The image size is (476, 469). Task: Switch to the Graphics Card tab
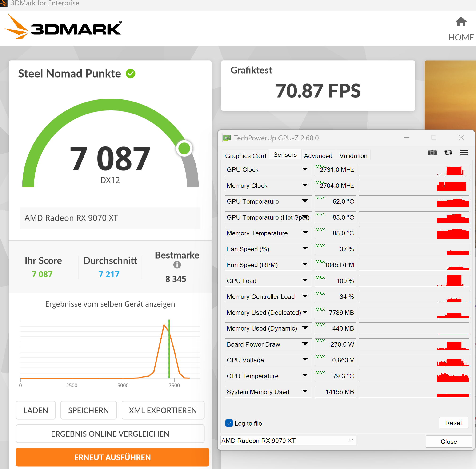tap(245, 156)
